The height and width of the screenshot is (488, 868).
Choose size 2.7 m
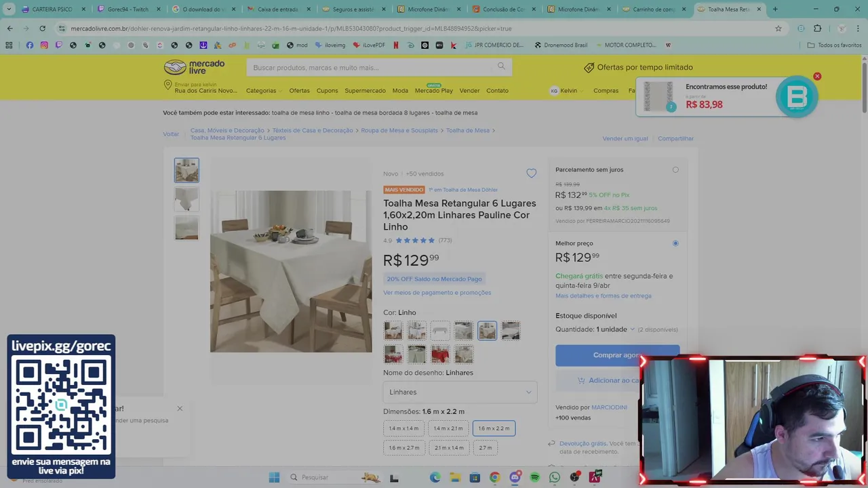(486, 447)
